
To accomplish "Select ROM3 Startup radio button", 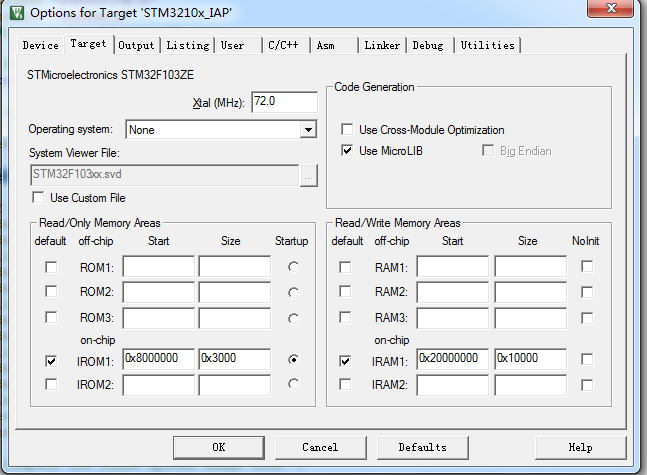I will pos(293,319).
